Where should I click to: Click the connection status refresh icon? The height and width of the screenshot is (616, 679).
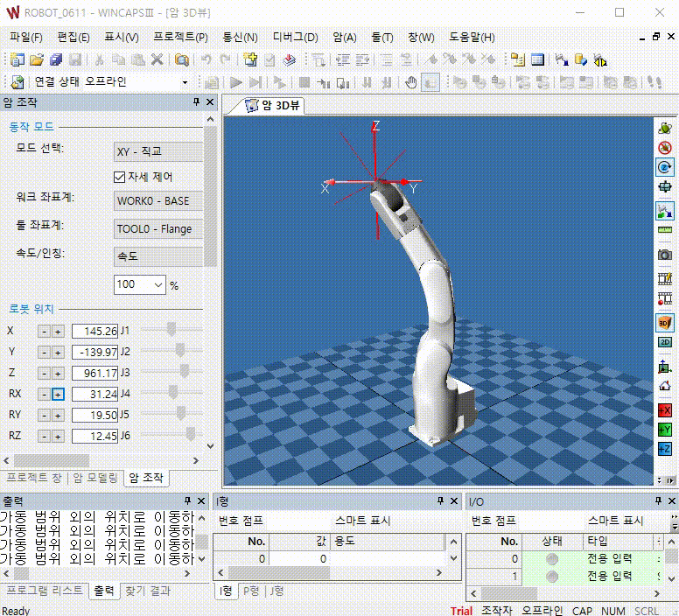pos(17,82)
